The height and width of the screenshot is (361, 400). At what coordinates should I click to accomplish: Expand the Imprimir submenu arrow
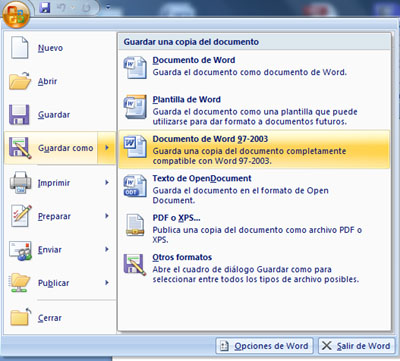pos(107,182)
